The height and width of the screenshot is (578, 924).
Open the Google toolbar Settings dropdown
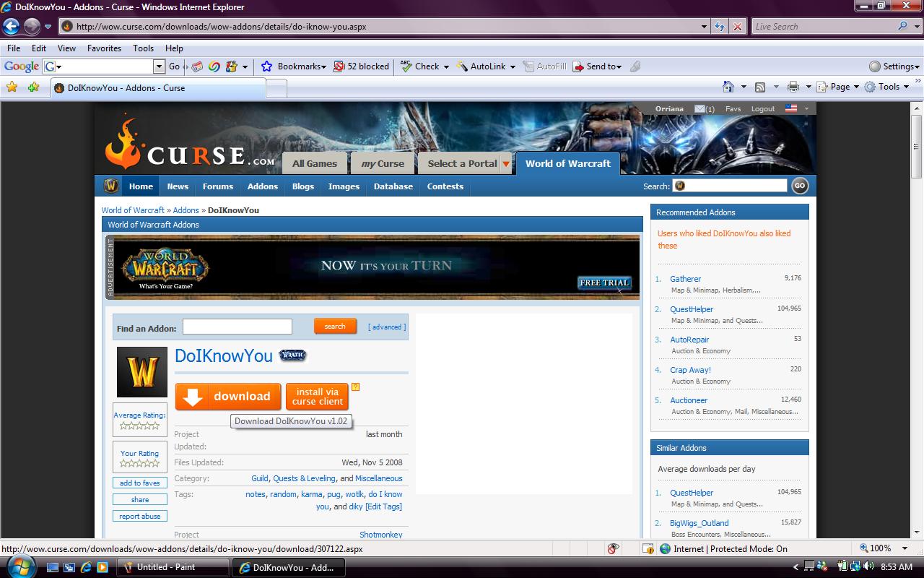[x=894, y=66]
